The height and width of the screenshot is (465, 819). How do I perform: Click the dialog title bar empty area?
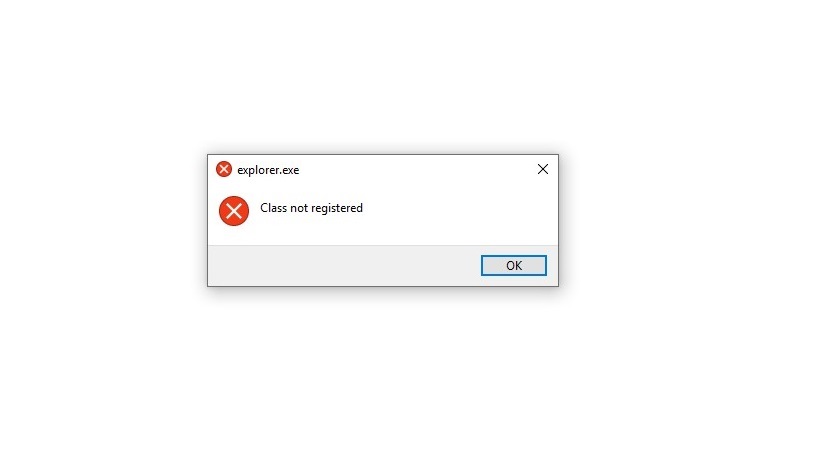point(415,169)
